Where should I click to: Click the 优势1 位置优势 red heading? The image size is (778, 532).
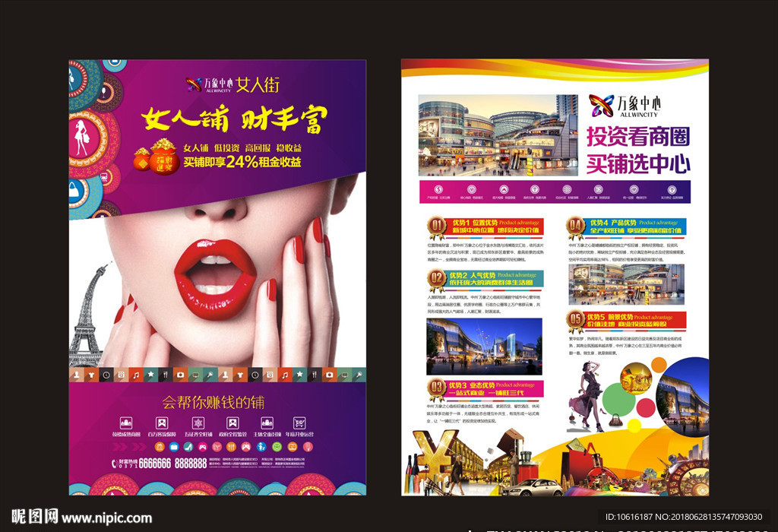pyautogui.click(x=495, y=226)
